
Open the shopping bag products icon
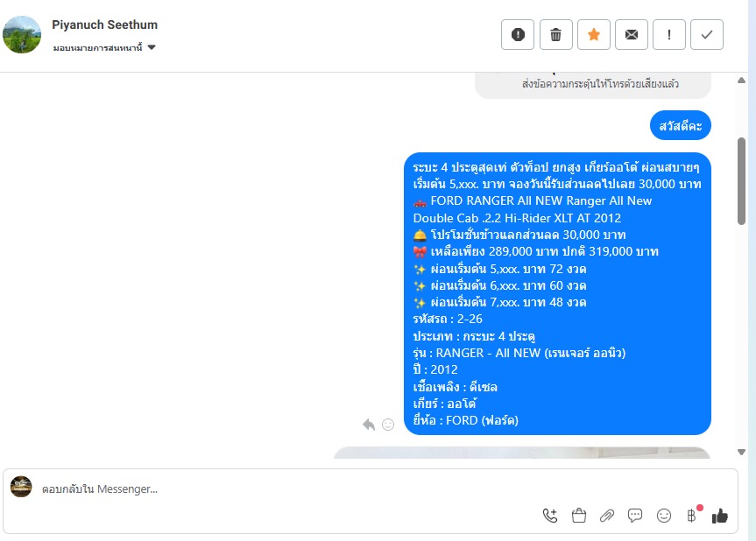pyautogui.click(x=578, y=516)
